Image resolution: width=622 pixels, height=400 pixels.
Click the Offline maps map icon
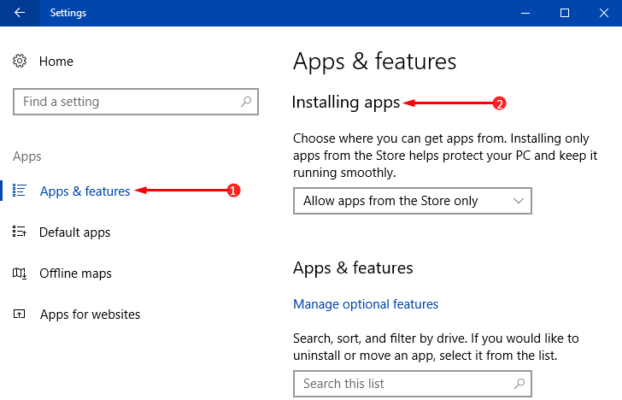[x=19, y=273]
